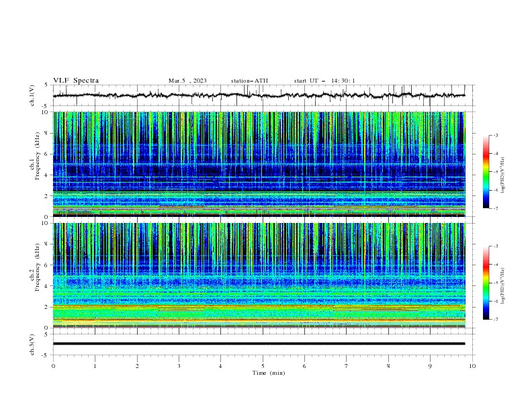Click inside the ch.1 spectrogram panel
Viewport: 532px width, 411px height.
pos(259,164)
